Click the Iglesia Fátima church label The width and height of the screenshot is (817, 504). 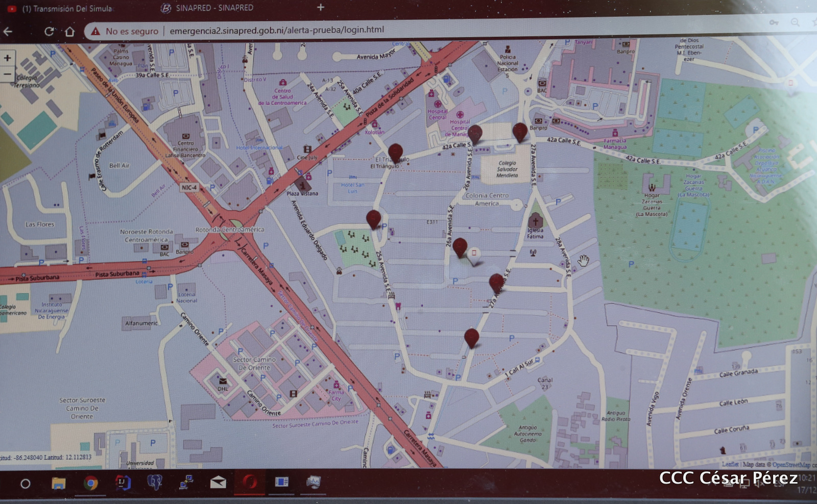tap(535, 233)
